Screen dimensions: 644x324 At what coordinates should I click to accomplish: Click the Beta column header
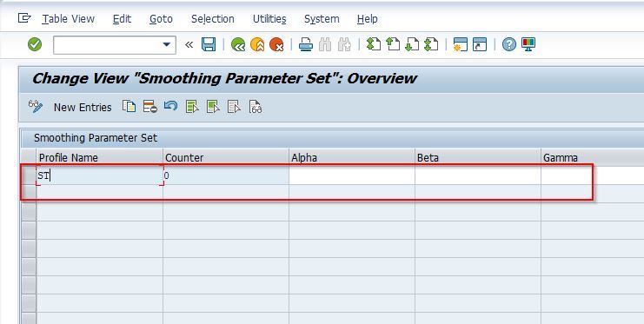pyautogui.click(x=478, y=158)
